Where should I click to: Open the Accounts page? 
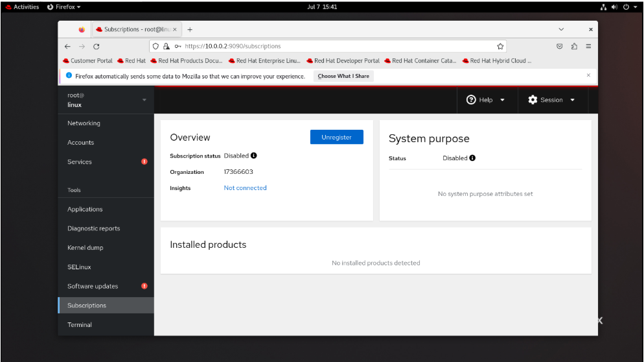[x=81, y=143]
